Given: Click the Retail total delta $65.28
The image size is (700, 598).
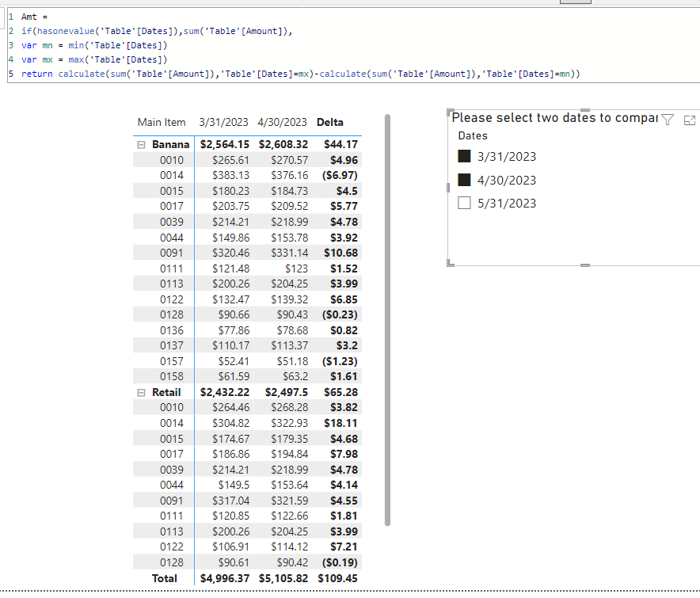Looking at the screenshot, I should [x=340, y=392].
